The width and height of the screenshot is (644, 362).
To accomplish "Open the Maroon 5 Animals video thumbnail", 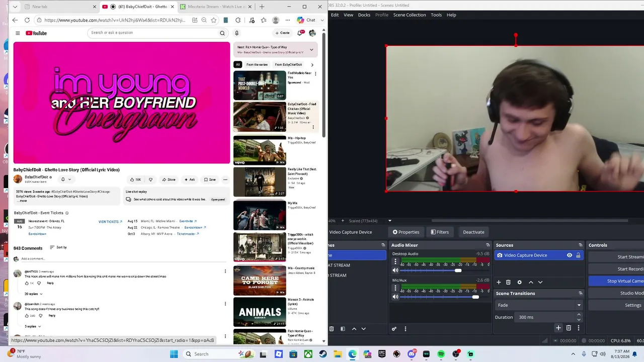I will [260, 312].
